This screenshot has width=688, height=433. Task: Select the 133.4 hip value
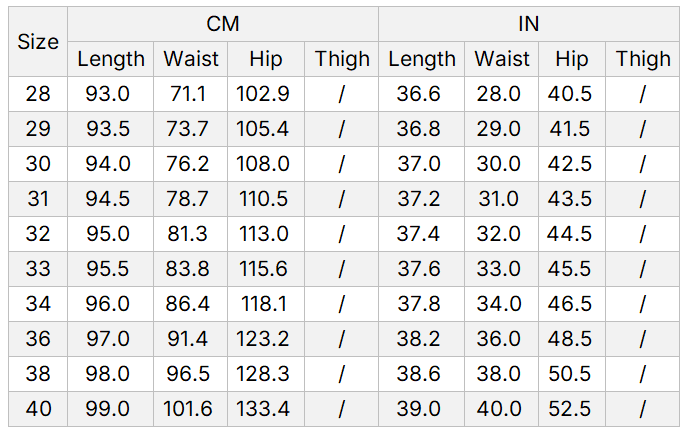tap(264, 409)
